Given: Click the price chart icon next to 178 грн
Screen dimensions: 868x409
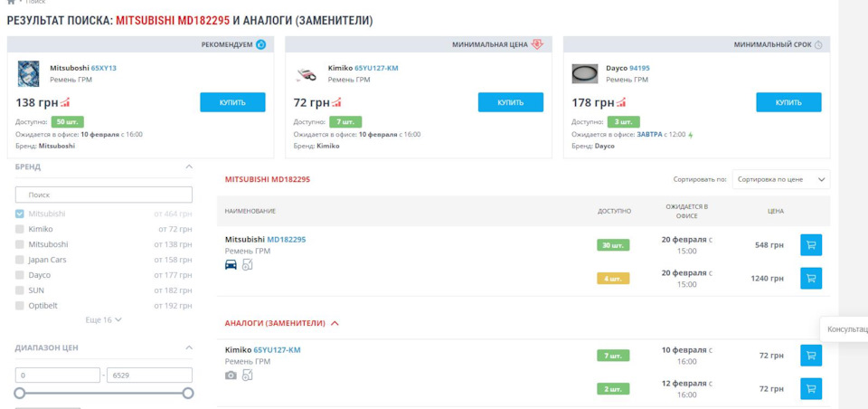Looking at the screenshot, I should click(x=621, y=102).
